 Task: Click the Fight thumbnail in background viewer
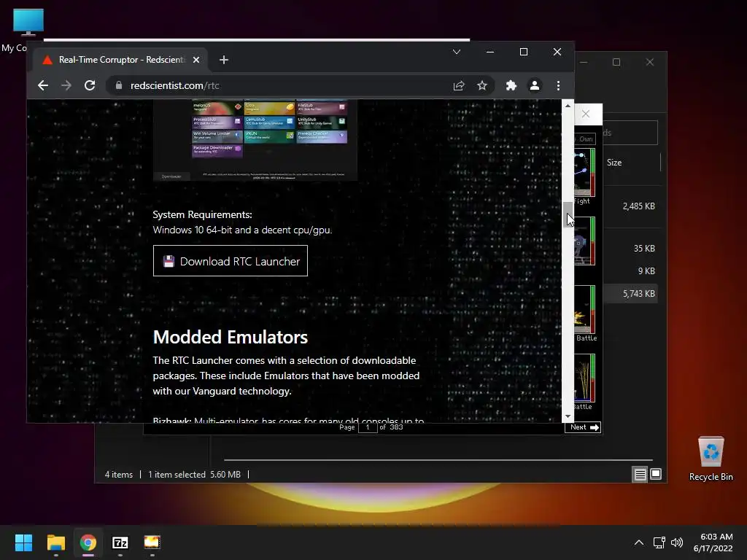[x=584, y=172]
